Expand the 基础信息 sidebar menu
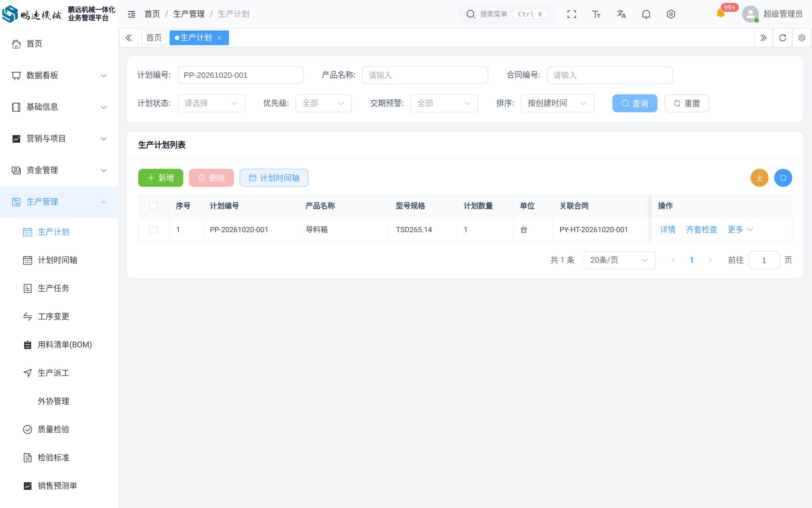Image resolution: width=812 pixels, height=508 pixels. pos(59,107)
